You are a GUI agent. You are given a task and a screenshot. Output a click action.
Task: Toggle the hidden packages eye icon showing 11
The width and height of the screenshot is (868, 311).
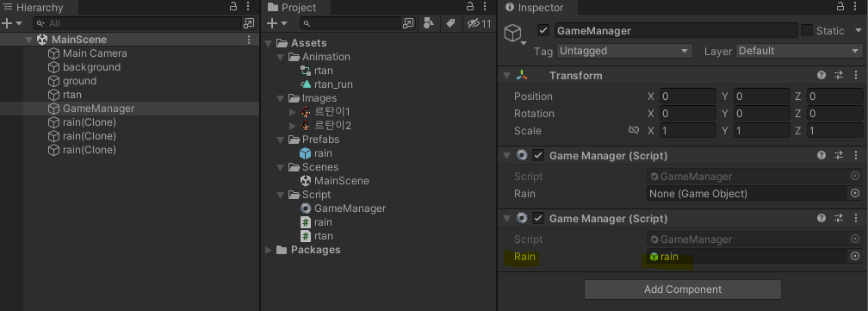[x=479, y=23]
